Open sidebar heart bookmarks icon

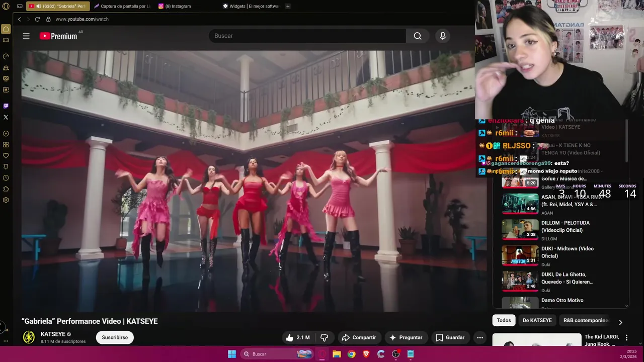coord(6,156)
